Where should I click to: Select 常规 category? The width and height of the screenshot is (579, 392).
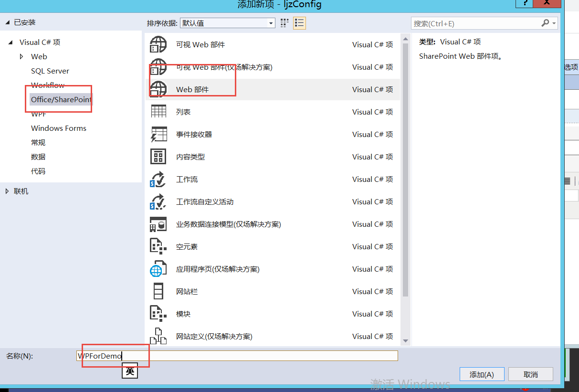[x=38, y=142]
